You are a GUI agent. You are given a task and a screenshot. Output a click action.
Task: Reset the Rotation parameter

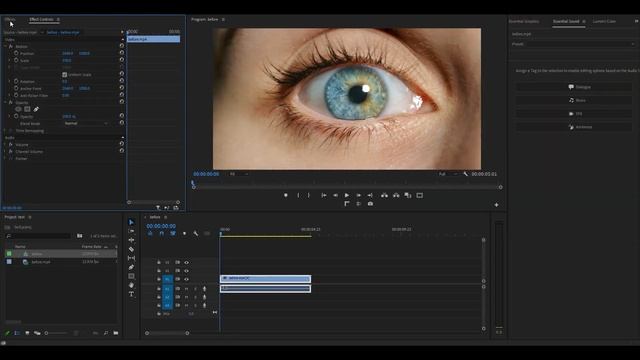122,81
